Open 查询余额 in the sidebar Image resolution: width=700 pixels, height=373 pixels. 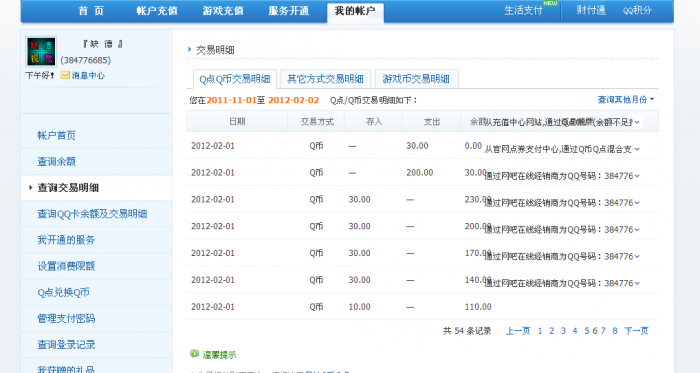point(56,162)
